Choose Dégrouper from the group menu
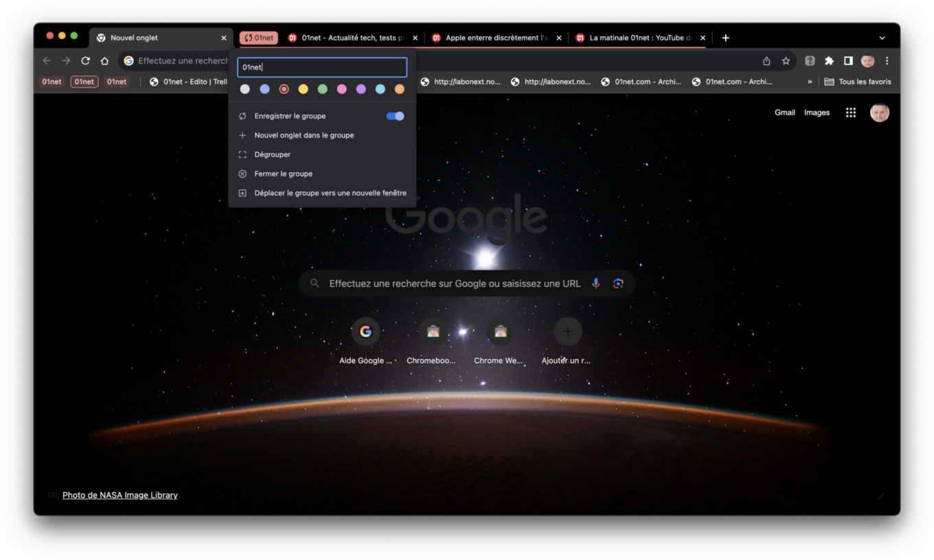Viewport: 934px width, 560px height. pos(322,154)
